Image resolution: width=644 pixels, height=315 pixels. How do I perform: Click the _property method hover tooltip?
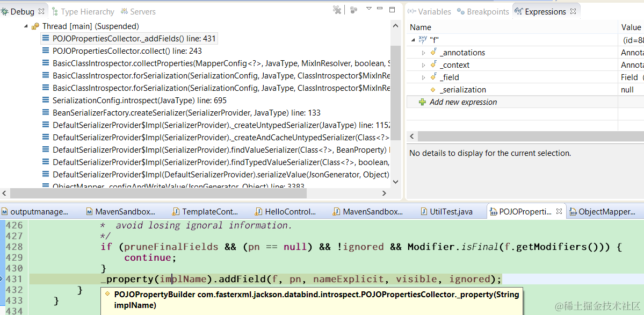pos(312,300)
